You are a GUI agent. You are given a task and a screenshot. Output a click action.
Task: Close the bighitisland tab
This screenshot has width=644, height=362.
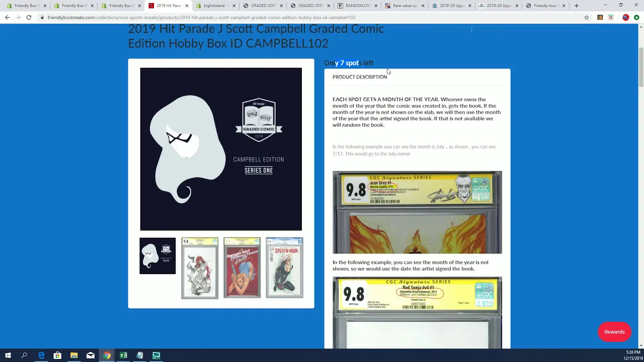234,6
